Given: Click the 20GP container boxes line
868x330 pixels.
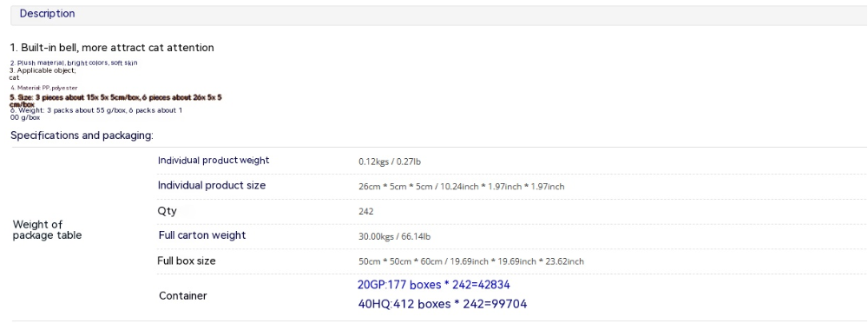Looking at the screenshot, I should coord(433,285).
